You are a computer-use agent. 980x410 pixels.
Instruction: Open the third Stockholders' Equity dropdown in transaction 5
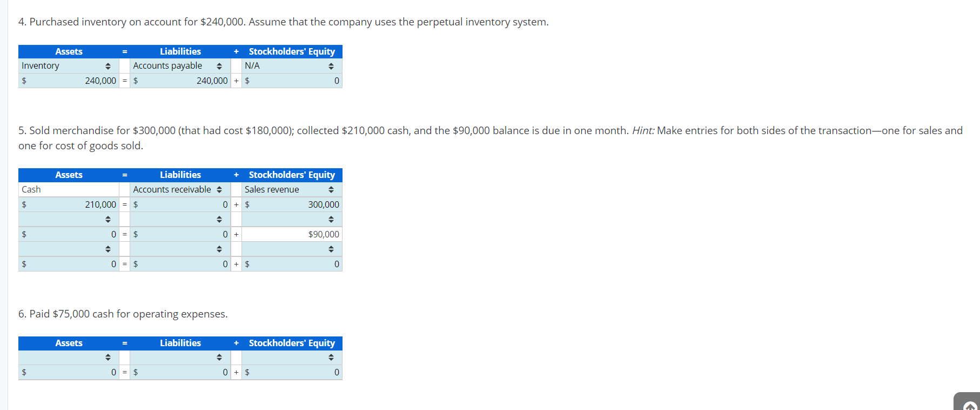pyautogui.click(x=331, y=249)
